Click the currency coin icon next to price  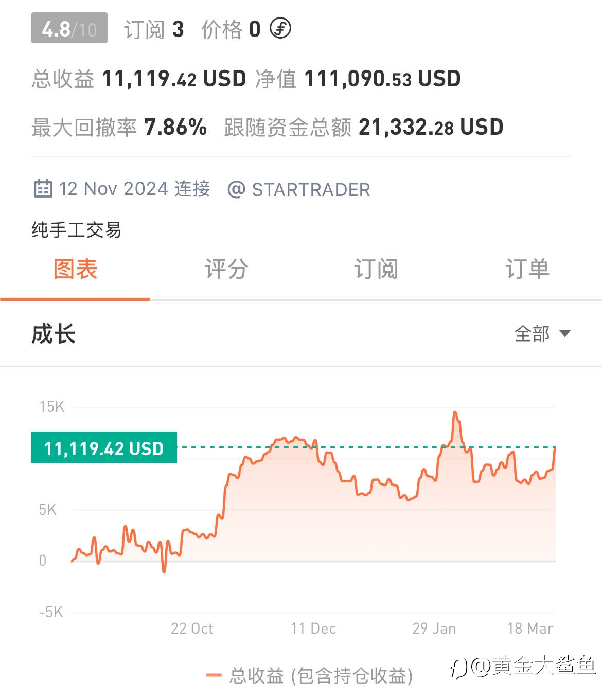point(280,28)
